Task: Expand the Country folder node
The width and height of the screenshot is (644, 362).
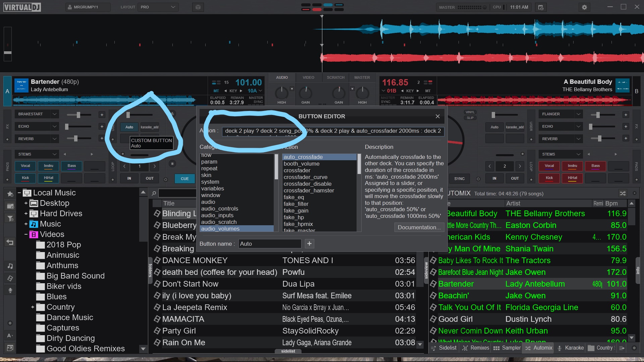Action: coord(33,307)
